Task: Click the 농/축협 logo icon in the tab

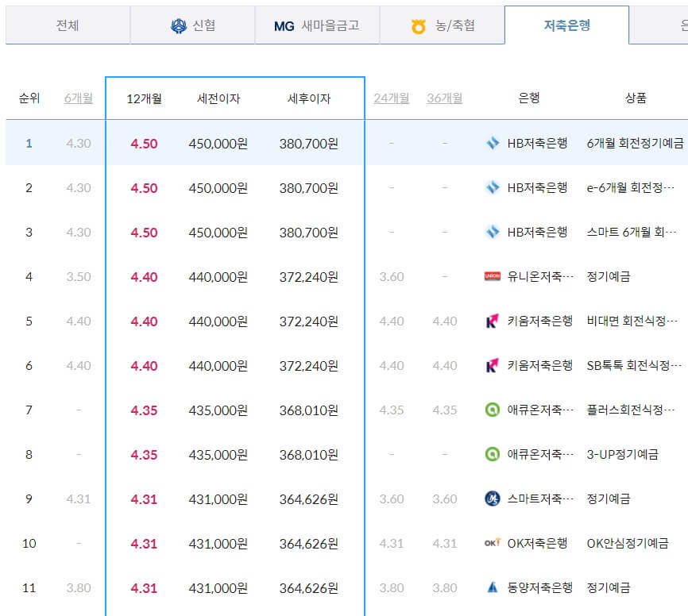Action: (419, 26)
